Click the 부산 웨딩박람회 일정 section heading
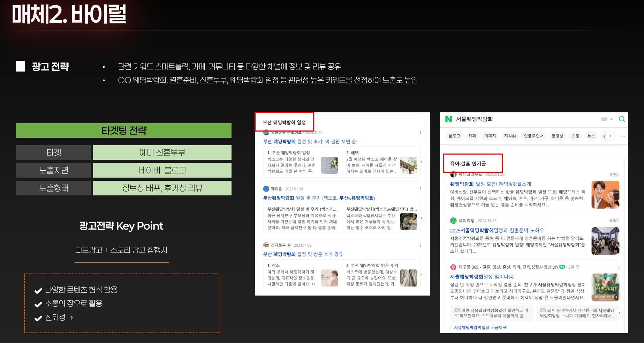Viewport: 644px width, 343px height. coord(284,122)
